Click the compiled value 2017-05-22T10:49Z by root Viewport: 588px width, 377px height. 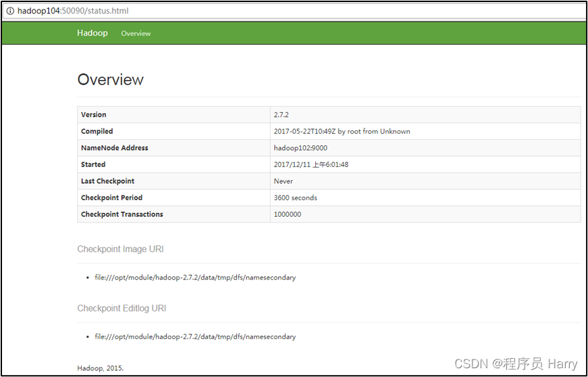[342, 131]
